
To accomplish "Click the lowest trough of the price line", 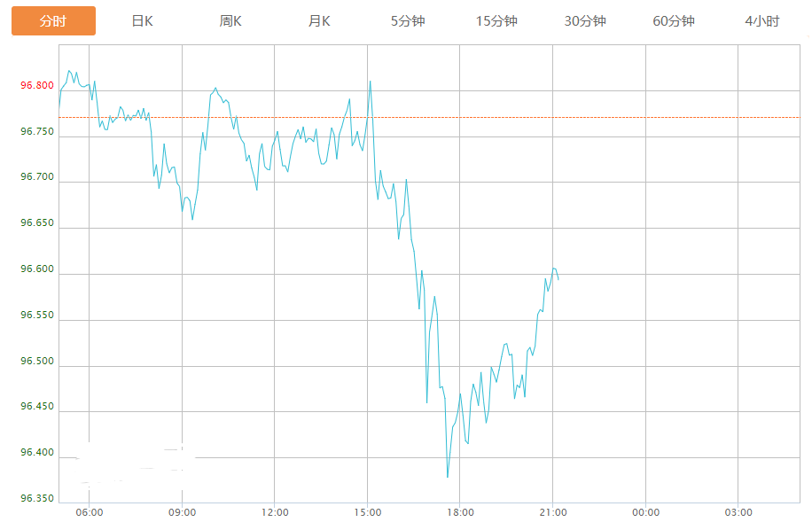I will click(448, 477).
